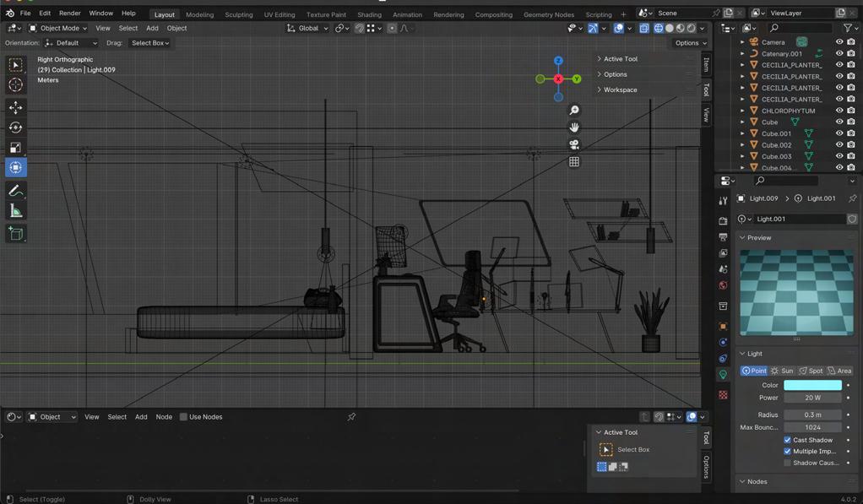Image resolution: width=863 pixels, height=504 pixels.
Task: Uncheck Multiple Importance checkbox
Action: pos(787,451)
